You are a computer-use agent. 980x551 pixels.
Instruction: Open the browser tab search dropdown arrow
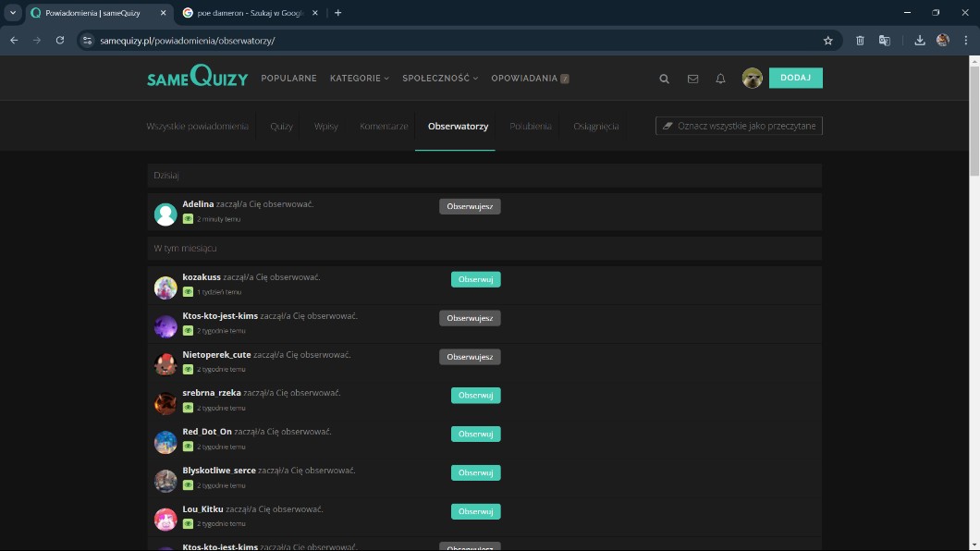(13, 13)
